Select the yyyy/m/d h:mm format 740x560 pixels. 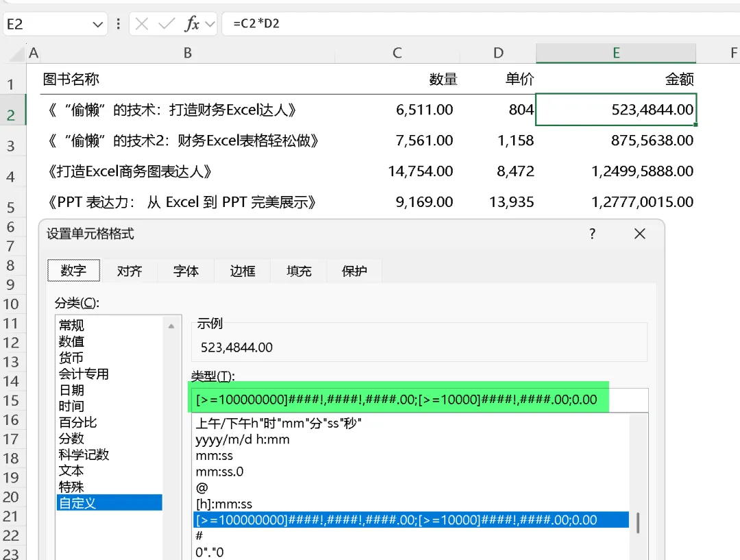coord(411,439)
